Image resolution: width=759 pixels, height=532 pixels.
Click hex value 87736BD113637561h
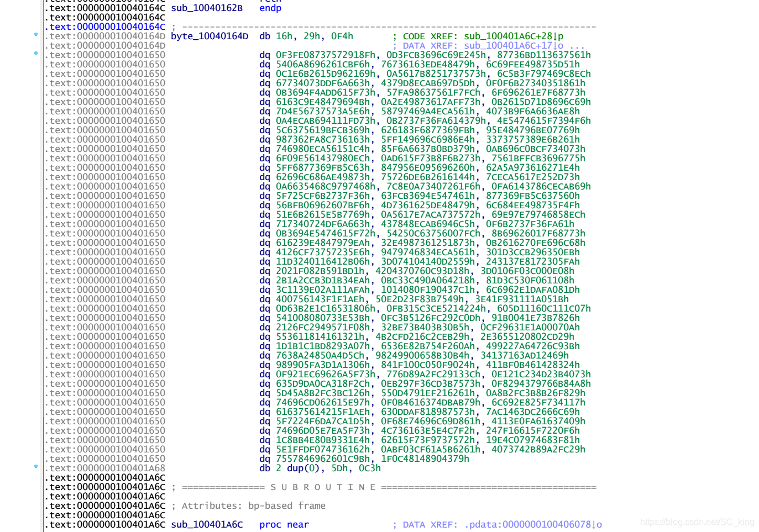(544, 55)
